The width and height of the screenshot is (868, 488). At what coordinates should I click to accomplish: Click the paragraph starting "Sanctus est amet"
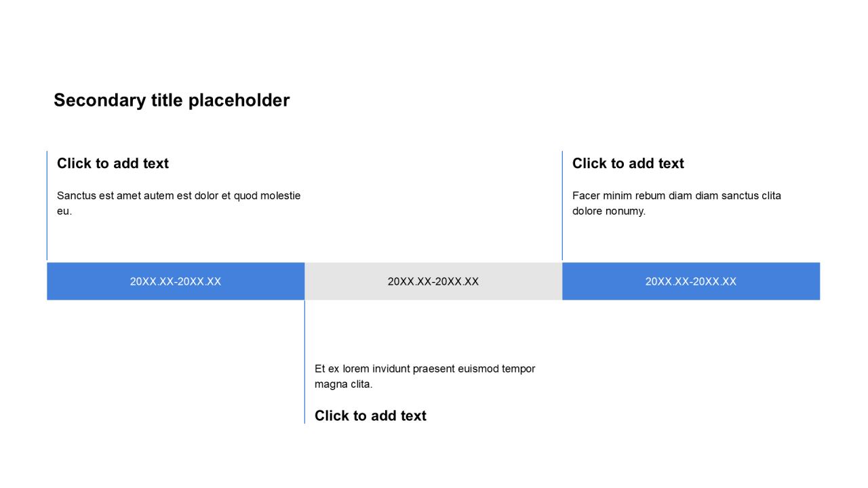coord(178,203)
